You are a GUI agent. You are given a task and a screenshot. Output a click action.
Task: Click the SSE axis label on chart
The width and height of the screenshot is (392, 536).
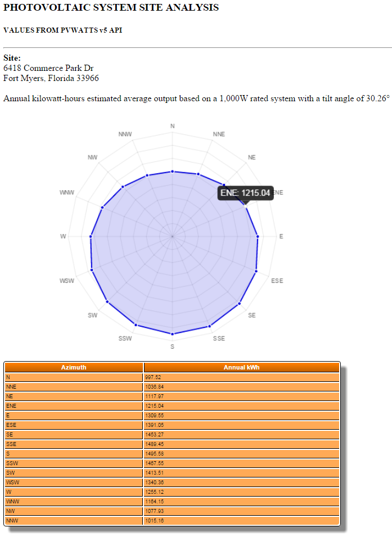[x=219, y=338]
